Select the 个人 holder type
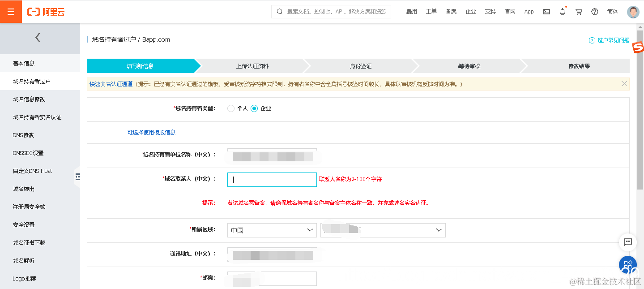The width and height of the screenshot is (644, 289). (x=231, y=108)
